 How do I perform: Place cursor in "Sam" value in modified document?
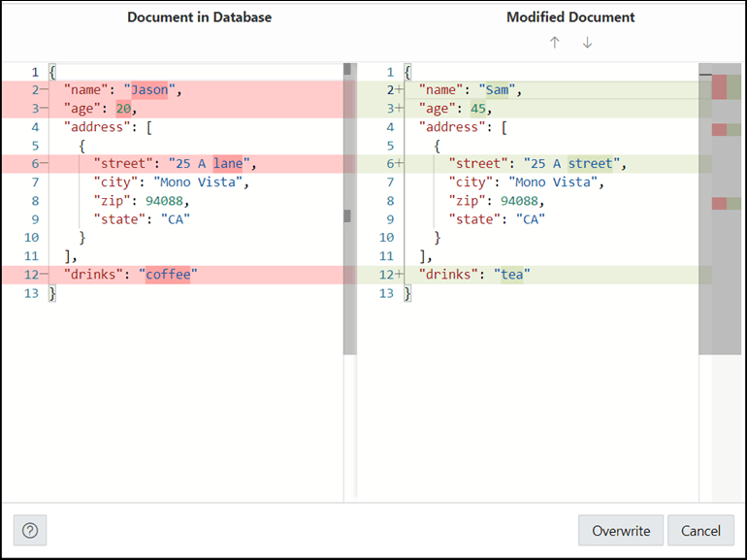497,89
